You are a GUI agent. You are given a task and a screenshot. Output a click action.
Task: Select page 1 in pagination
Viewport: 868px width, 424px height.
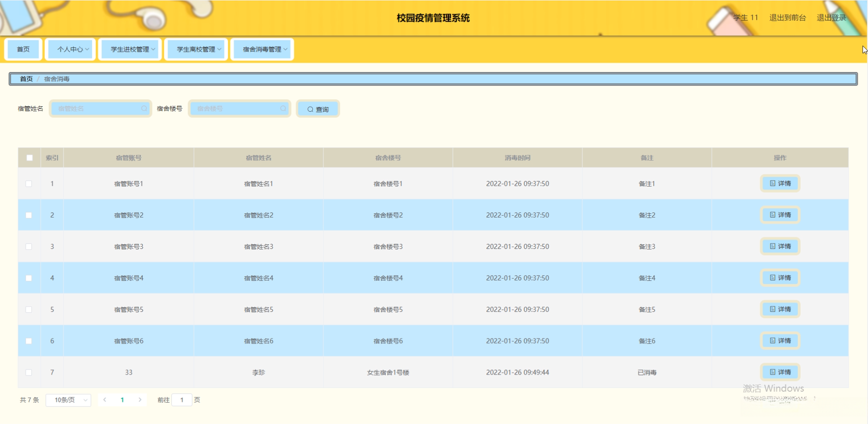coord(122,400)
